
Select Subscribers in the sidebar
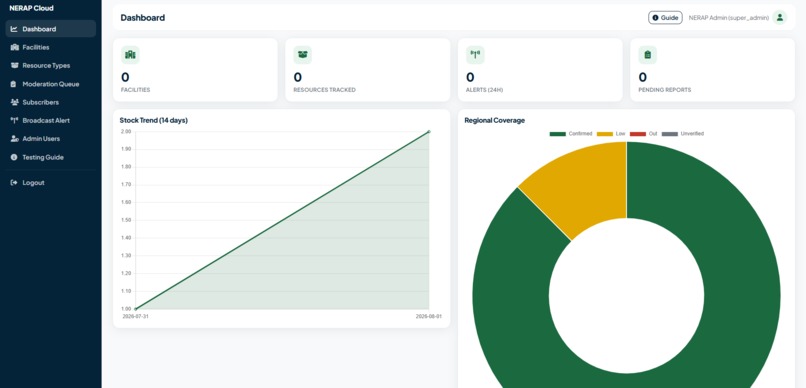point(50,102)
